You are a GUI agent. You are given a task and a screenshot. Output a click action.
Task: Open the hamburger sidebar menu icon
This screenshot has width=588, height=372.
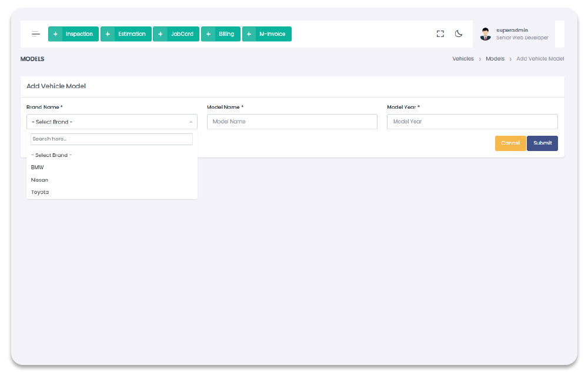[x=36, y=34]
